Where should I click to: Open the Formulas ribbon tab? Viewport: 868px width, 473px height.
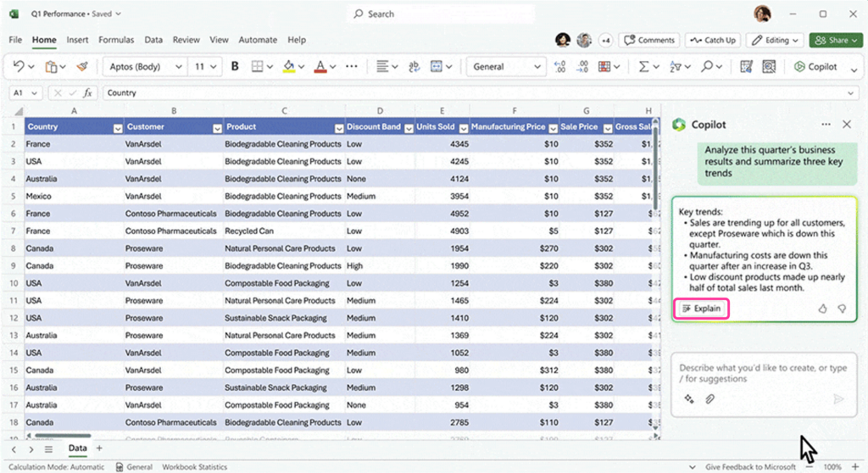116,40
